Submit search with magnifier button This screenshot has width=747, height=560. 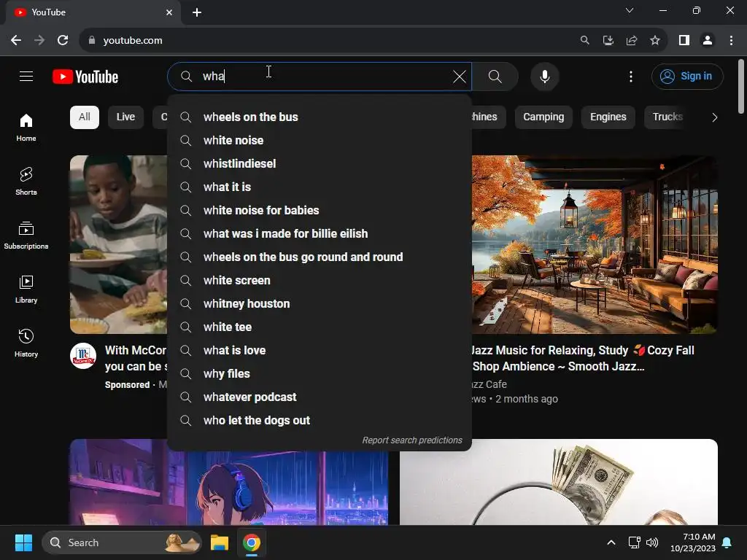(495, 76)
